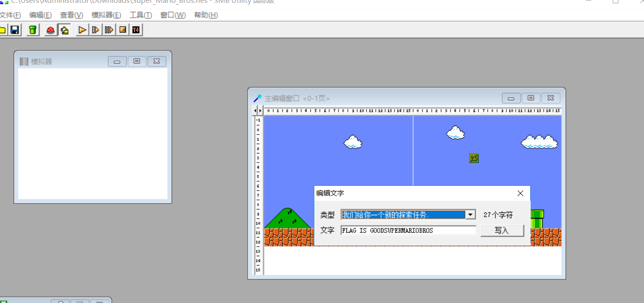This screenshot has height=303, width=644.
Task: Open the 模拟器(E) menu
Action: 106,15
